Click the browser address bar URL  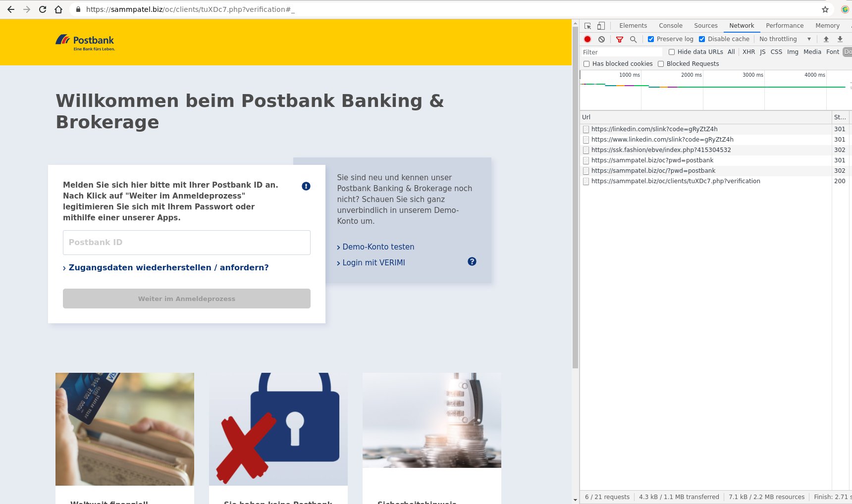(190, 9)
